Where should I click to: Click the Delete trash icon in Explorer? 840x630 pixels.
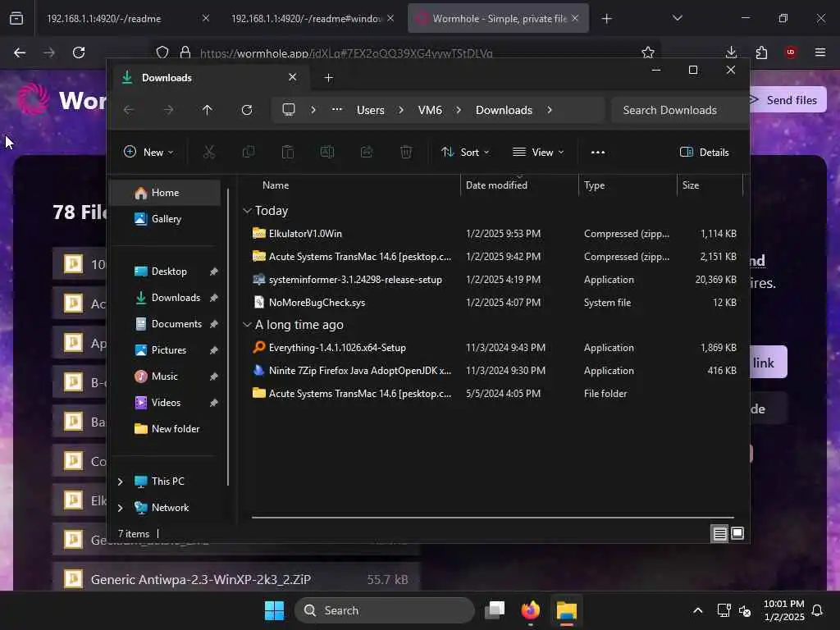(406, 152)
